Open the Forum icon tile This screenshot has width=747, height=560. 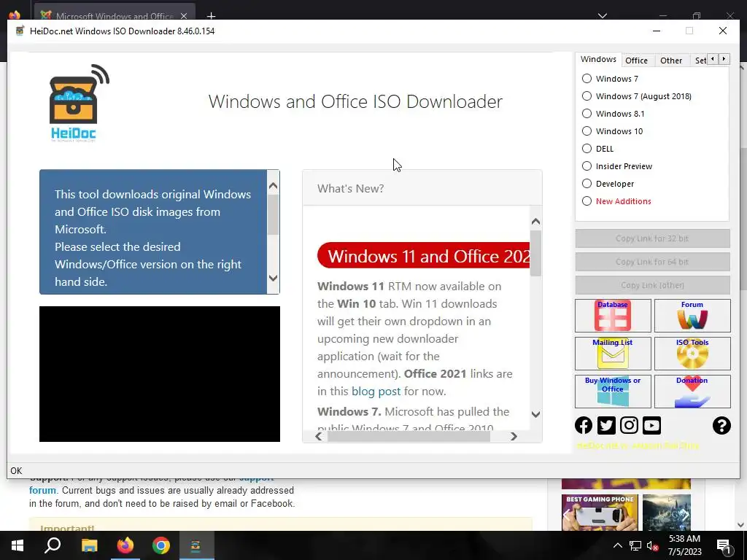click(692, 315)
